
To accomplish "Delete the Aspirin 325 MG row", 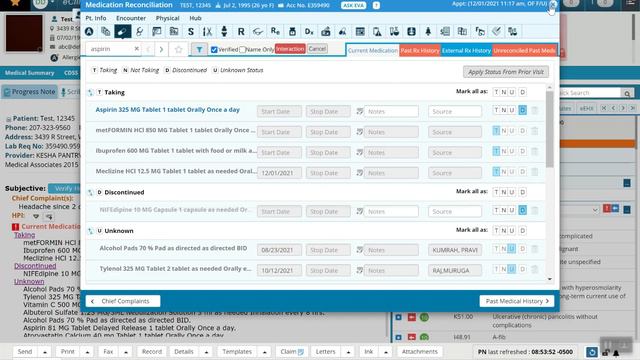I will [x=534, y=110].
